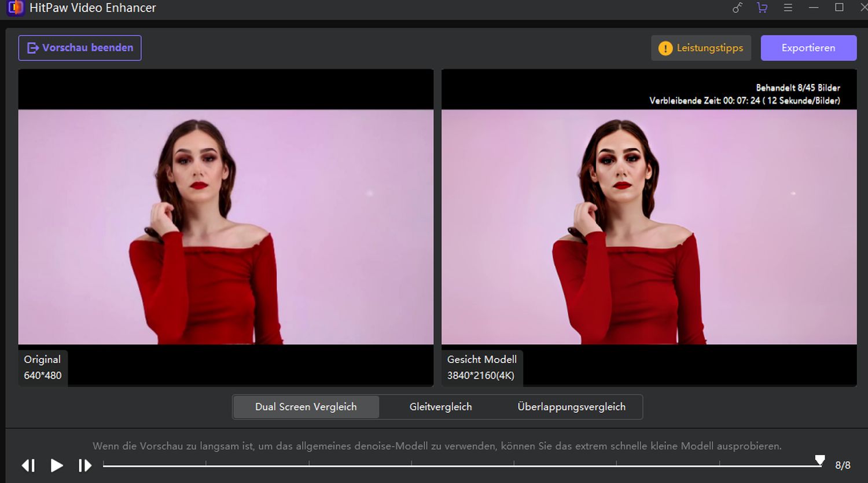868x483 pixels.
Task: Open the Leistungstipps performance tips
Action: [701, 48]
